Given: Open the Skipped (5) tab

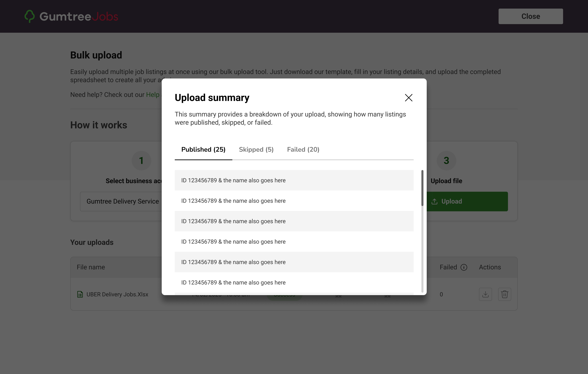Looking at the screenshot, I should pyautogui.click(x=256, y=150).
